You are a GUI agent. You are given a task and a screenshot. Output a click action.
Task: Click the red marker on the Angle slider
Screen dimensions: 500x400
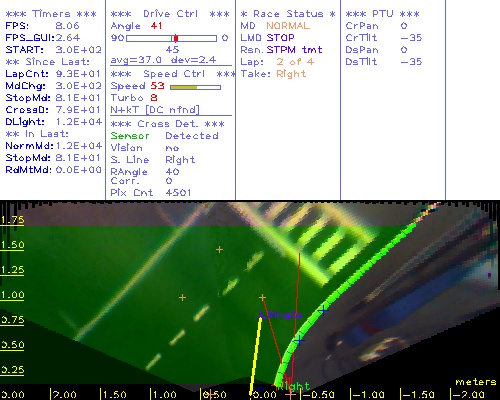176,38
